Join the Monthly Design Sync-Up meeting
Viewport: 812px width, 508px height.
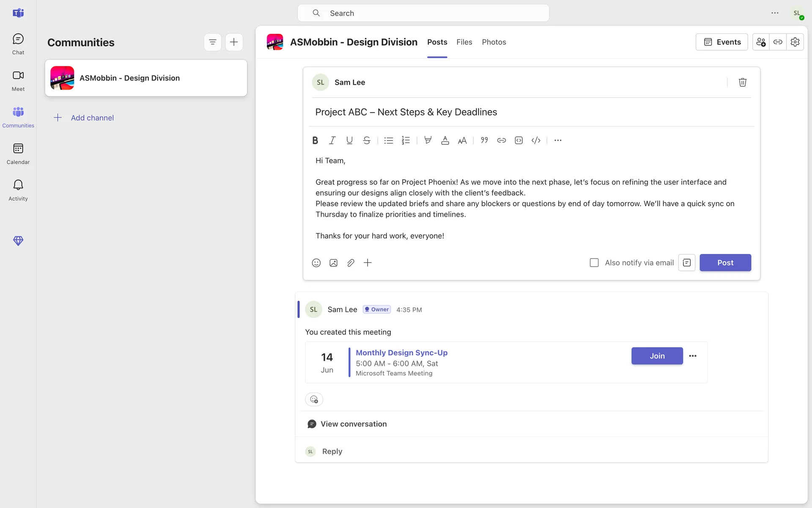(x=657, y=356)
